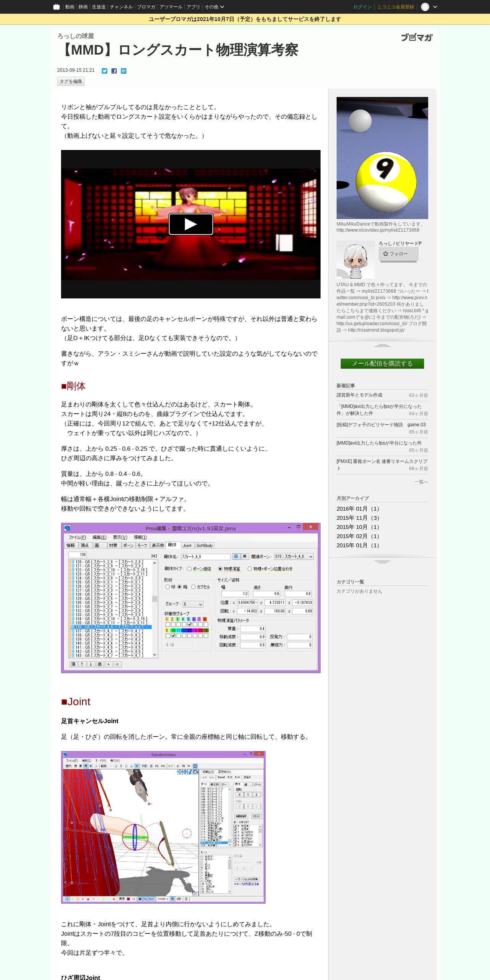490x980 pixels.
Task: Click the niconico TV logo icon
Action: (x=56, y=7)
